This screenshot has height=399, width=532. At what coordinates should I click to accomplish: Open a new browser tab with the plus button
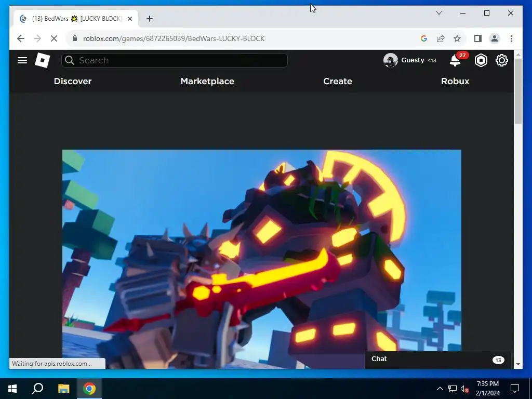point(149,19)
